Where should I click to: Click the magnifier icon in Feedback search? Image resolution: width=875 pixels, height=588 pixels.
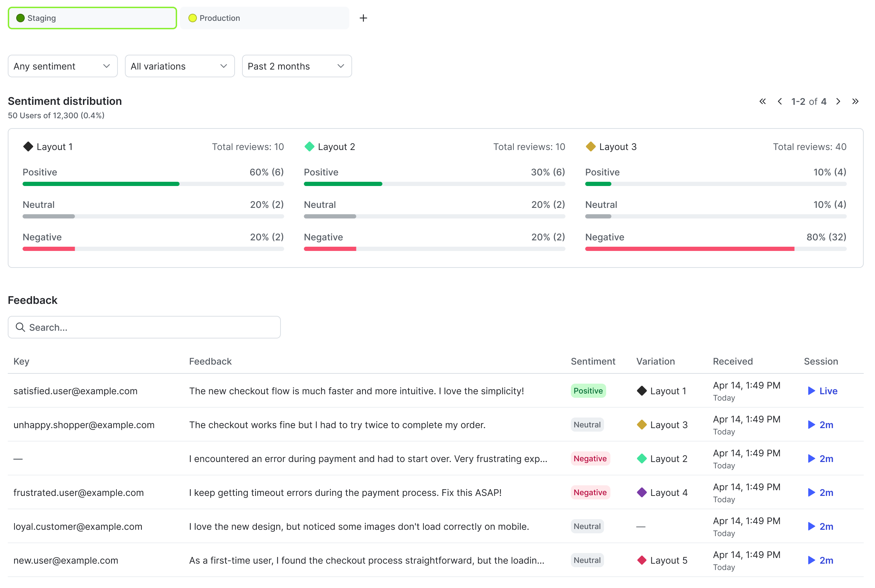point(20,328)
